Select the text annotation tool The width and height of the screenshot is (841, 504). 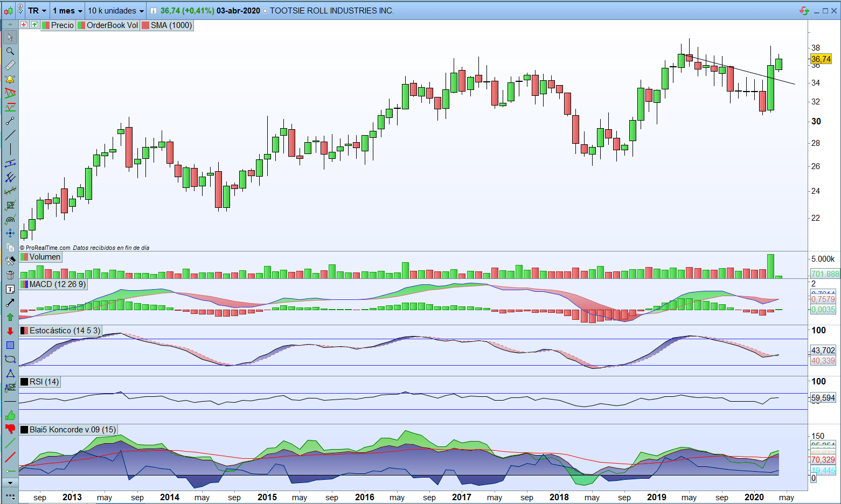click(x=10, y=289)
